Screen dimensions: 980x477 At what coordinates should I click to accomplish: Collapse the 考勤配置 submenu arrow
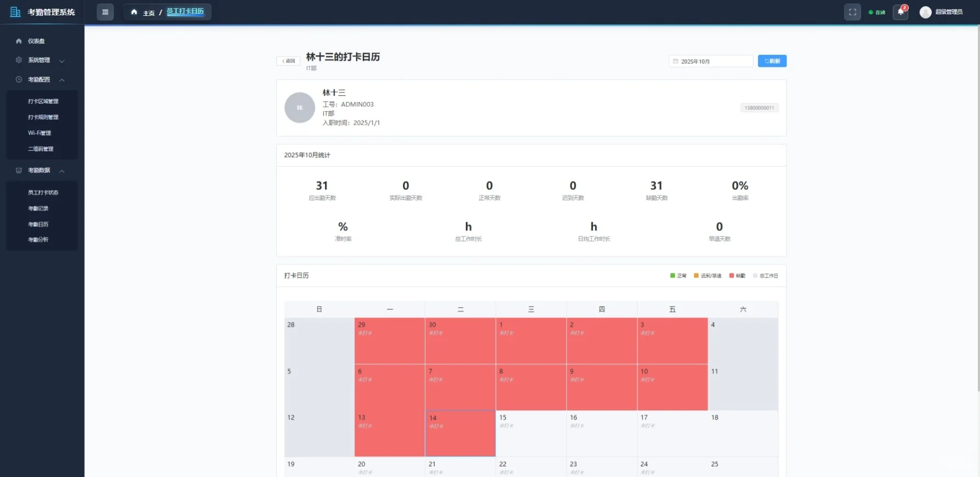pyautogui.click(x=62, y=80)
